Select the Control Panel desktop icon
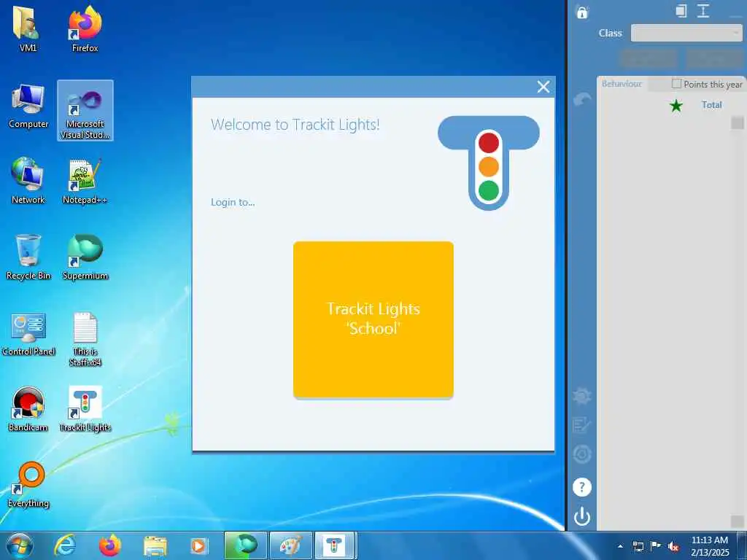The height and width of the screenshot is (560, 747). point(28,333)
